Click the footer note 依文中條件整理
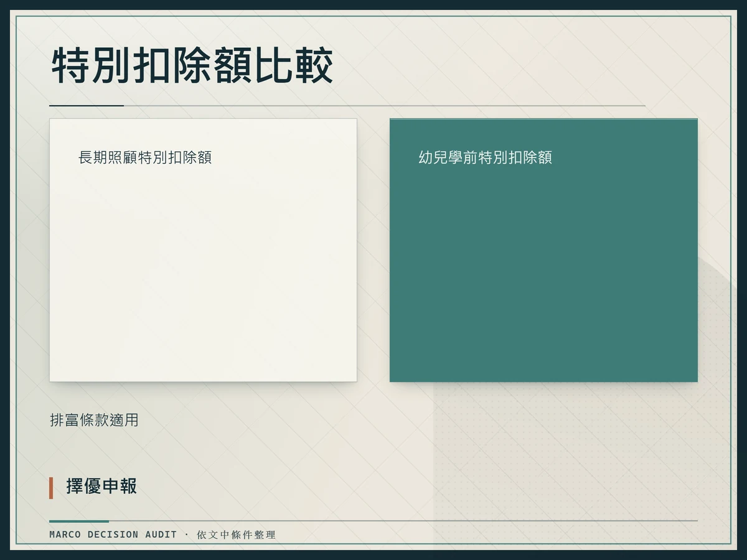Viewport: 747px width, 560px height. pyautogui.click(x=236, y=534)
